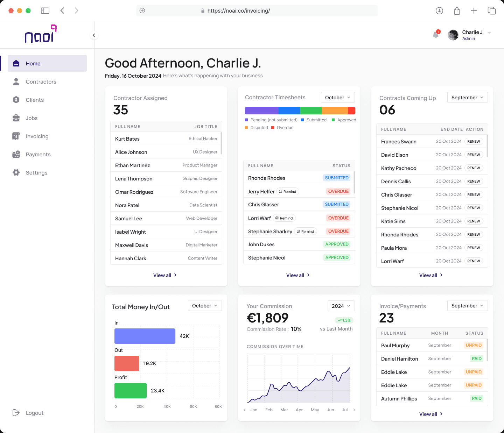Image resolution: width=504 pixels, height=433 pixels.
Task: Renew Paula Mora's contract
Action: click(474, 248)
